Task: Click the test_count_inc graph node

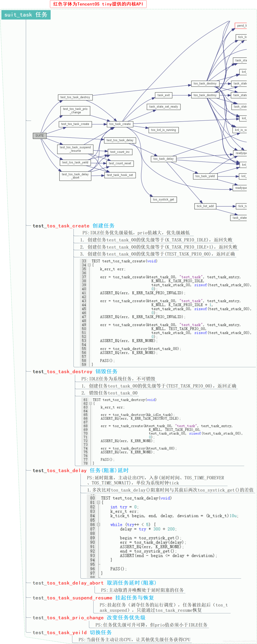Action: pyautogui.click(x=120, y=152)
